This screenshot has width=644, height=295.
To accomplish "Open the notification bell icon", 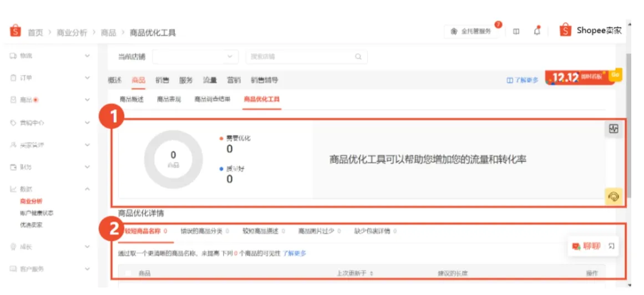I will (x=537, y=31).
